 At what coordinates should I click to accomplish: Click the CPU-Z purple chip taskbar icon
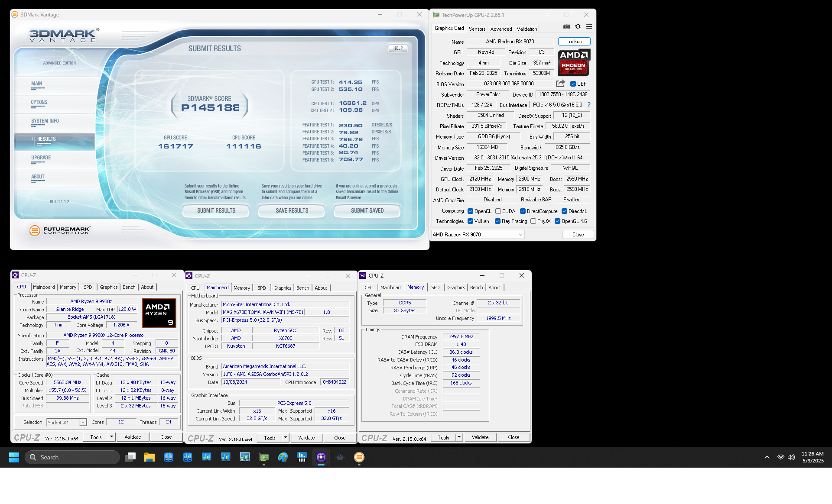[321, 457]
